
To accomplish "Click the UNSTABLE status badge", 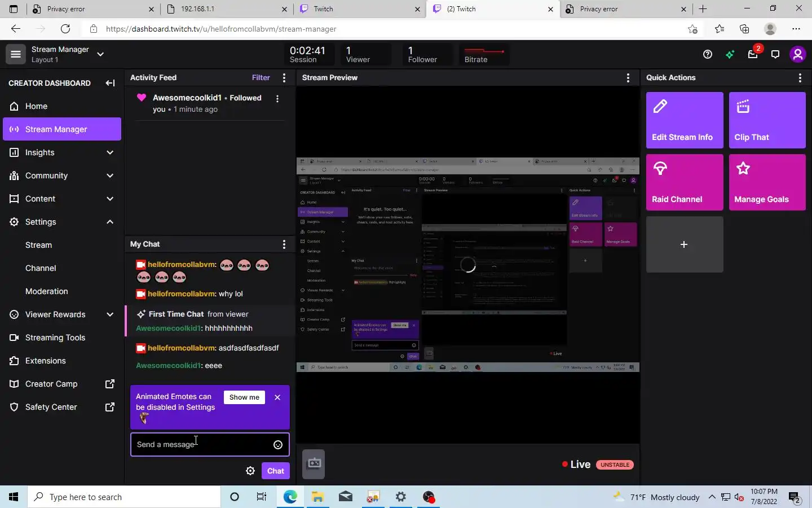I will coord(615,465).
